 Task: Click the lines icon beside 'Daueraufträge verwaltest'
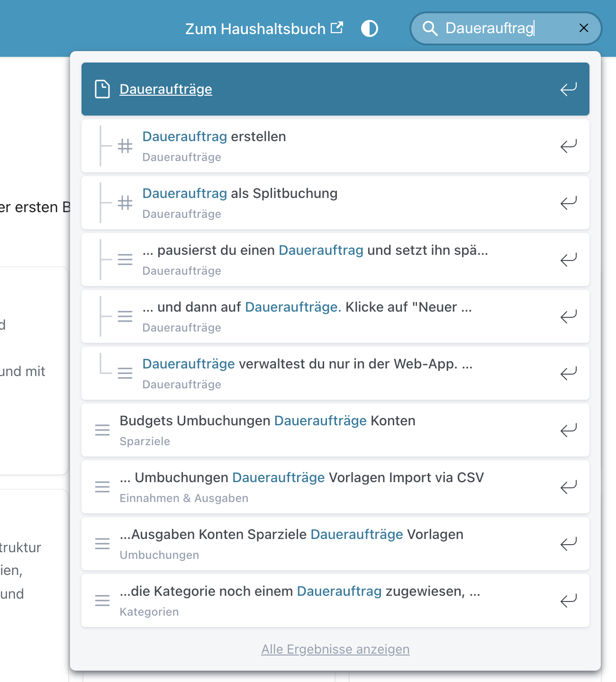[x=125, y=373]
